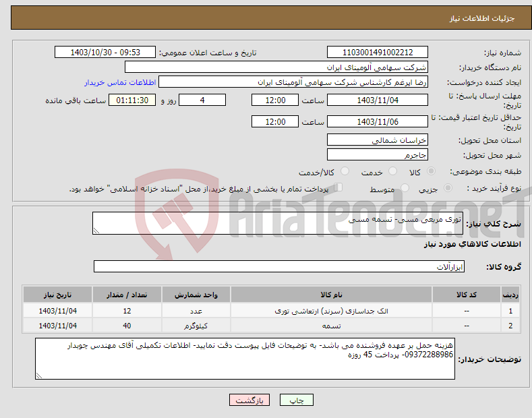The width and height of the screenshot is (532, 418).
Task: Open اطلاعات تماس خریدار link
Action: [120, 82]
